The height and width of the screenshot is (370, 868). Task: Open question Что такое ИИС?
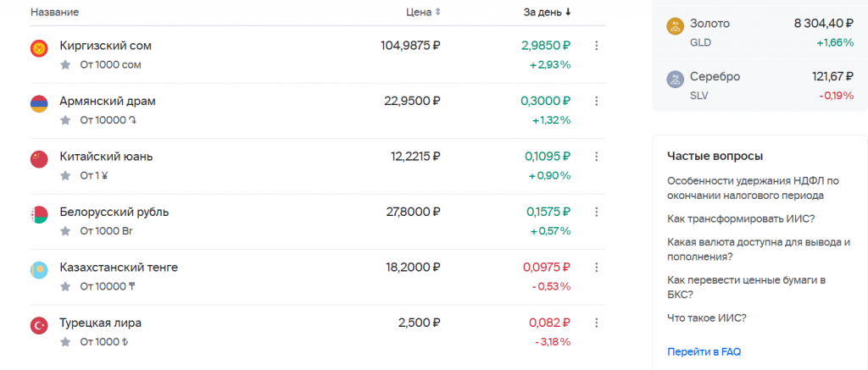707,318
